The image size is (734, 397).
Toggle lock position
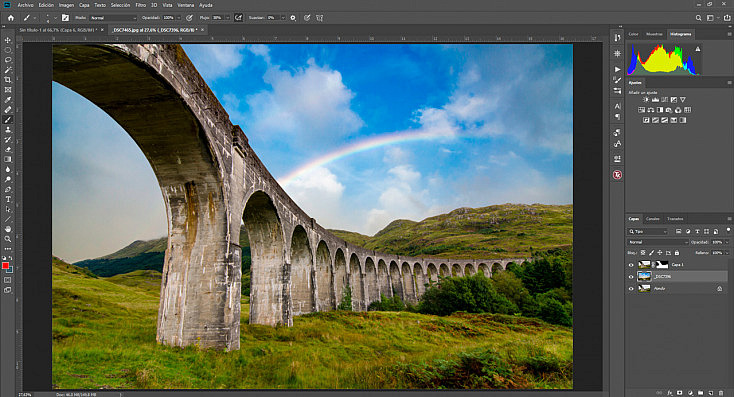tap(660, 253)
